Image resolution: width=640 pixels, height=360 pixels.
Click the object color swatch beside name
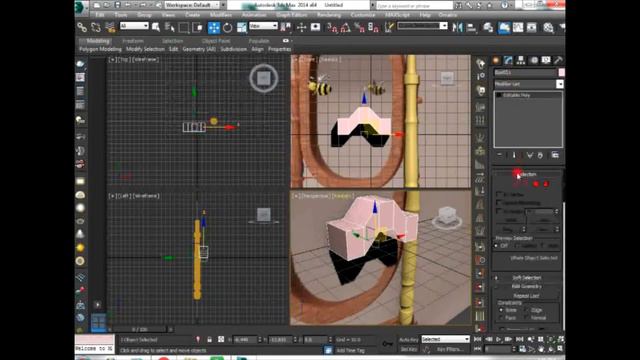coord(562,73)
